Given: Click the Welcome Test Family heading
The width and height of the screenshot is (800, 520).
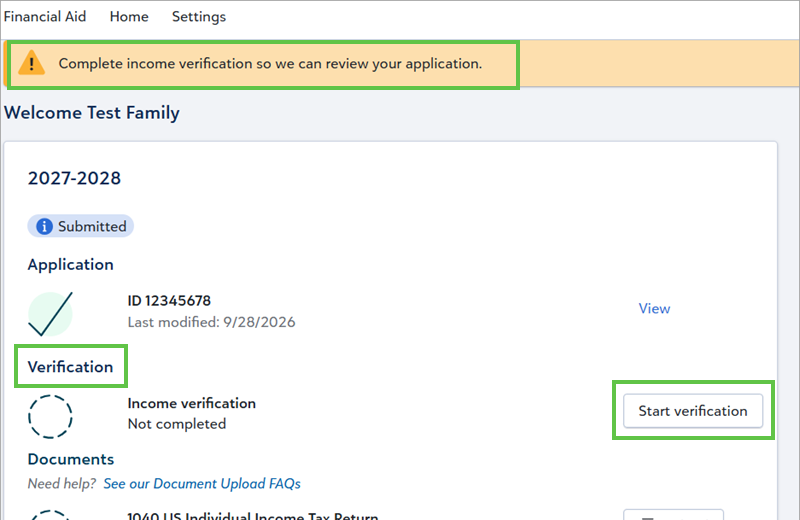Looking at the screenshot, I should pyautogui.click(x=92, y=112).
